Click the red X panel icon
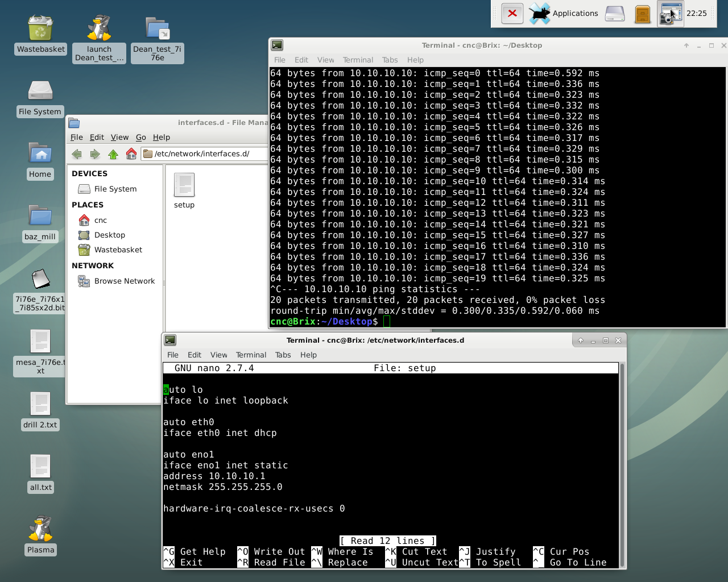The image size is (728, 582). click(512, 13)
